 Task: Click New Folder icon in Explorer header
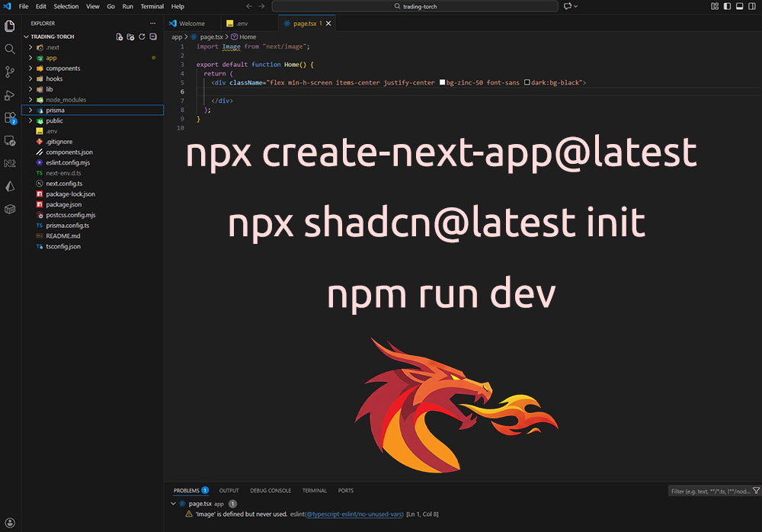pos(130,37)
